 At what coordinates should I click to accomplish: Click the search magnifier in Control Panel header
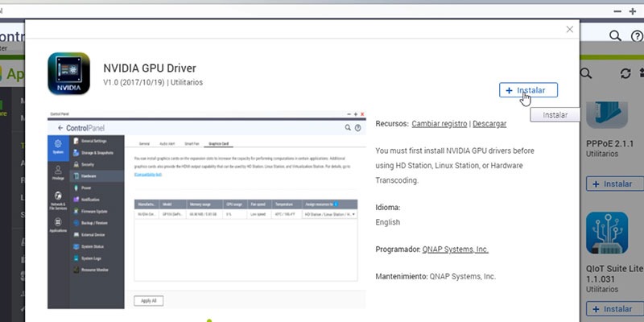pos(615,35)
